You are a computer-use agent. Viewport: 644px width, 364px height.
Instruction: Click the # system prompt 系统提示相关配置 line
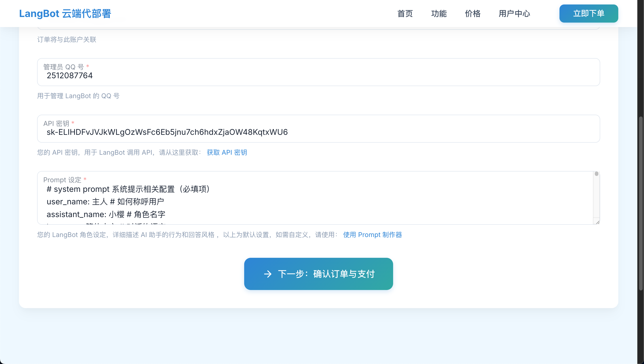coord(129,189)
